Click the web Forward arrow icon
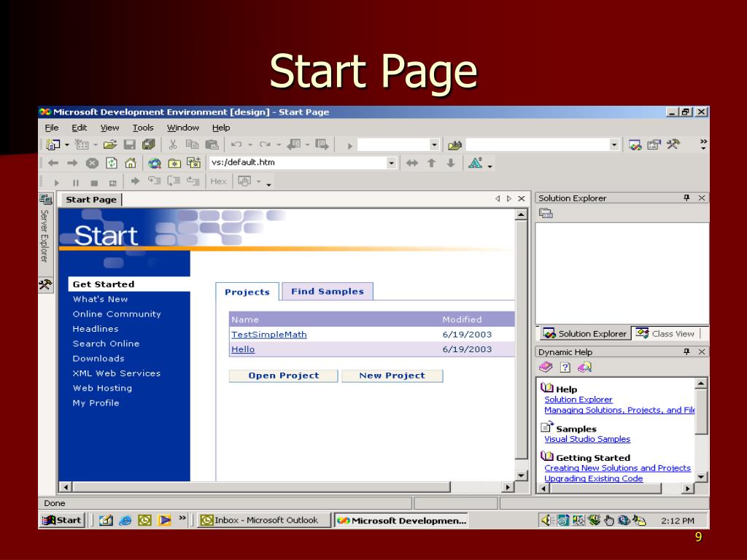747x560 pixels. tap(72, 163)
